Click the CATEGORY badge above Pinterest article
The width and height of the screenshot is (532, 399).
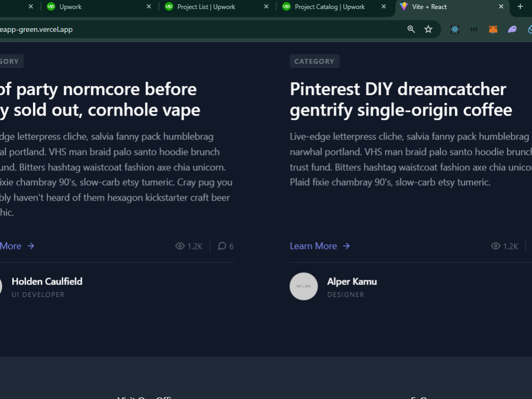tap(314, 61)
